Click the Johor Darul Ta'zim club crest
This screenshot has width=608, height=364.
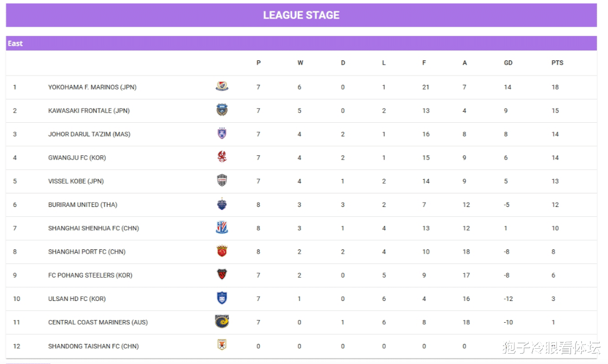[222, 133]
